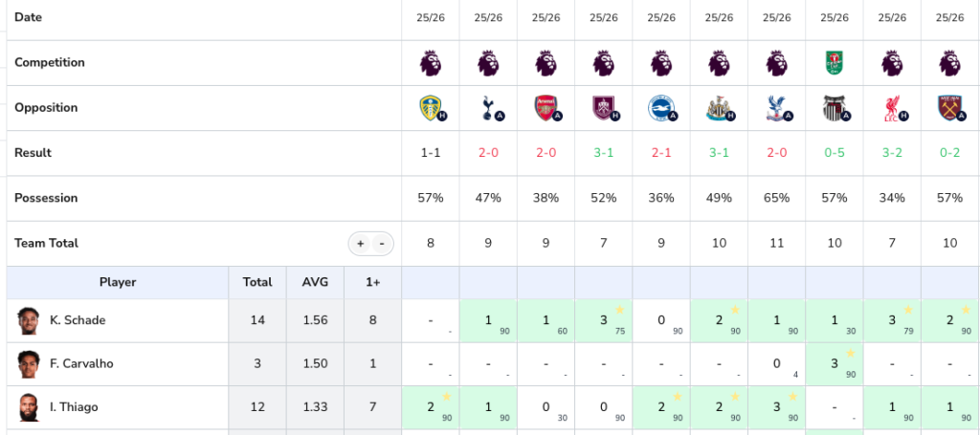Click the Carabao Cup competition icon
This screenshot has height=435, width=980.
coord(834,63)
